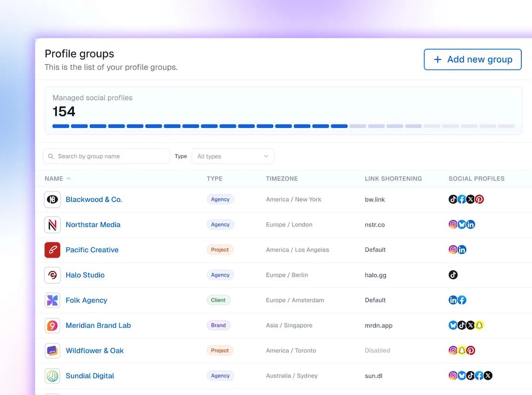Click the Halo Studio logo icon
This screenshot has width=532, height=395.
52,275
